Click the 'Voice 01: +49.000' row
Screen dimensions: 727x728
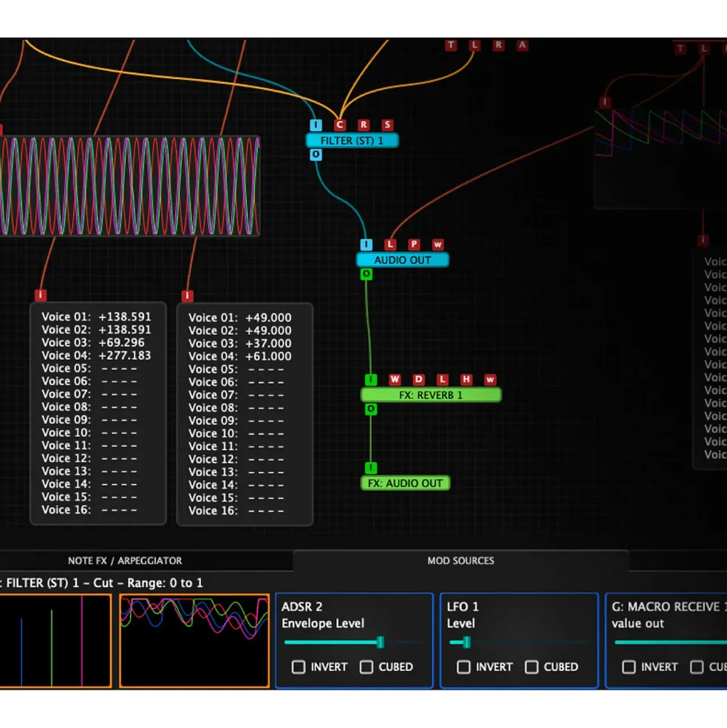tap(239, 318)
